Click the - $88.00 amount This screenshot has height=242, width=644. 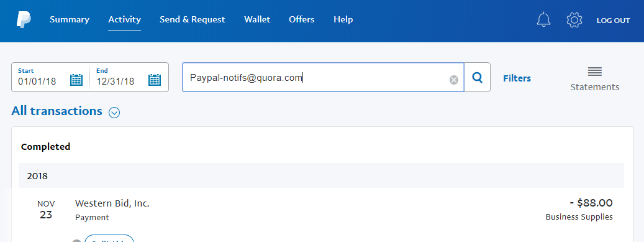pyautogui.click(x=591, y=203)
